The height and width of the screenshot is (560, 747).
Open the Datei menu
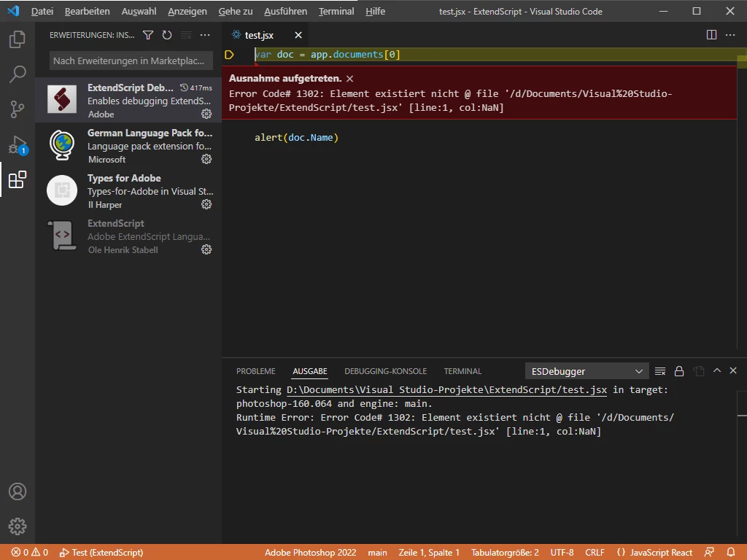42,12
